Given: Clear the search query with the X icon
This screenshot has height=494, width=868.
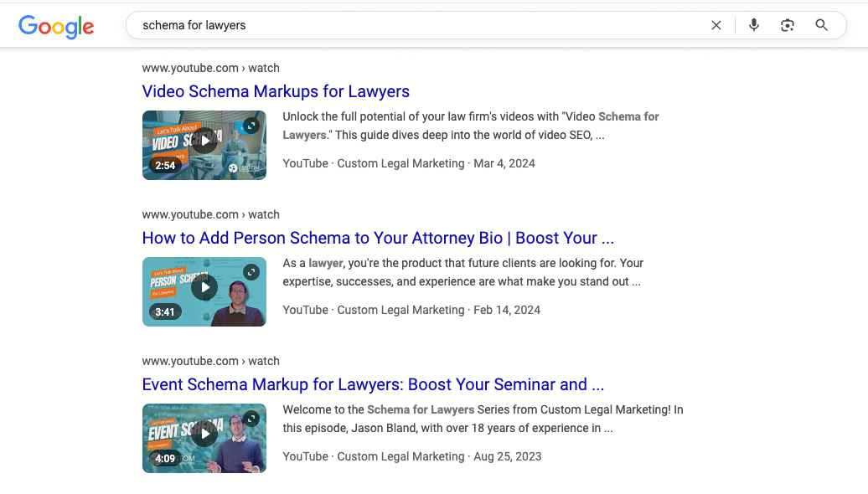Looking at the screenshot, I should [x=716, y=25].
